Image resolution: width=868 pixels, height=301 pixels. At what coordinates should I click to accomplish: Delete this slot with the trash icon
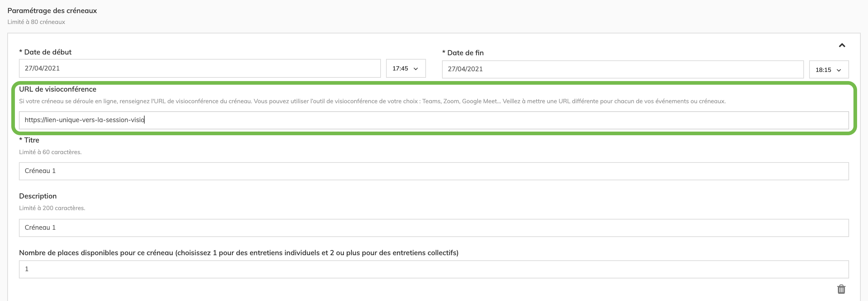[841, 289]
